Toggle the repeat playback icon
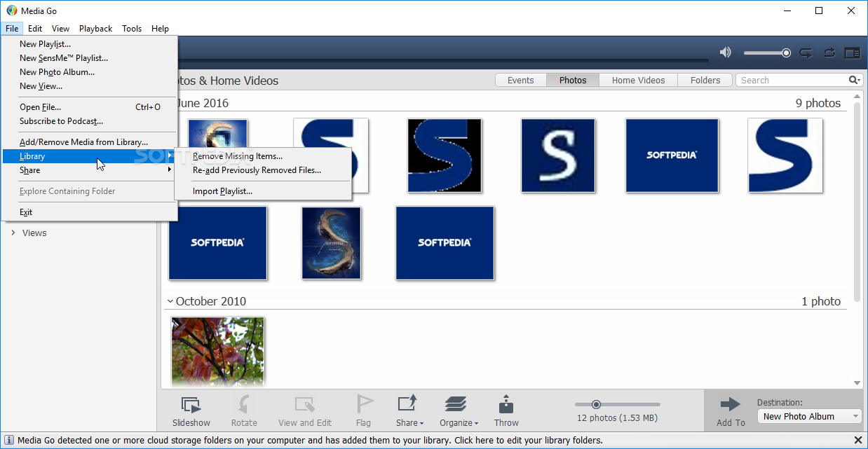The height and width of the screenshot is (449, 868). click(829, 53)
